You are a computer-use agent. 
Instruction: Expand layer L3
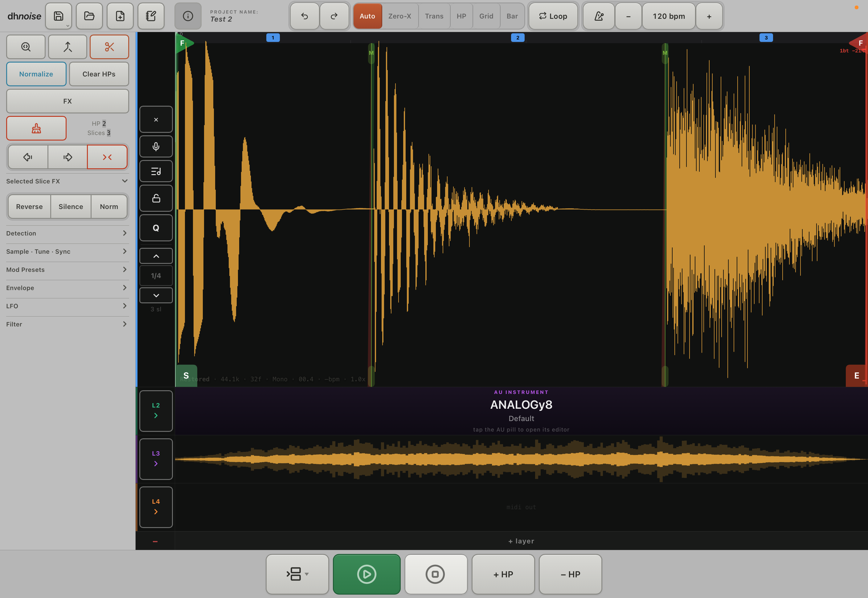pos(156,459)
